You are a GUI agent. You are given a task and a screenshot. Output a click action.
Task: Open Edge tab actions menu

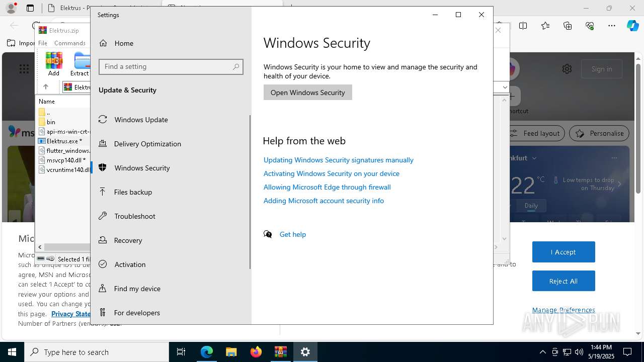point(30,8)
